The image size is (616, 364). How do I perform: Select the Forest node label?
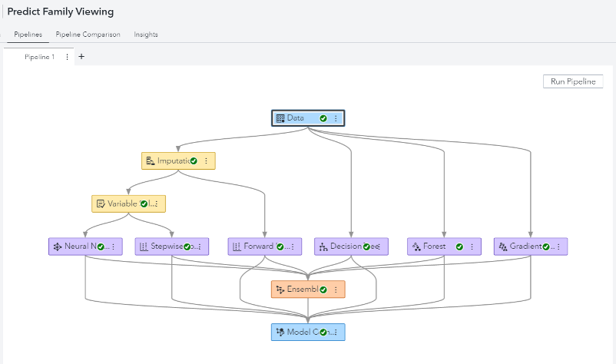pyautogui.click(x=435, y=247)
